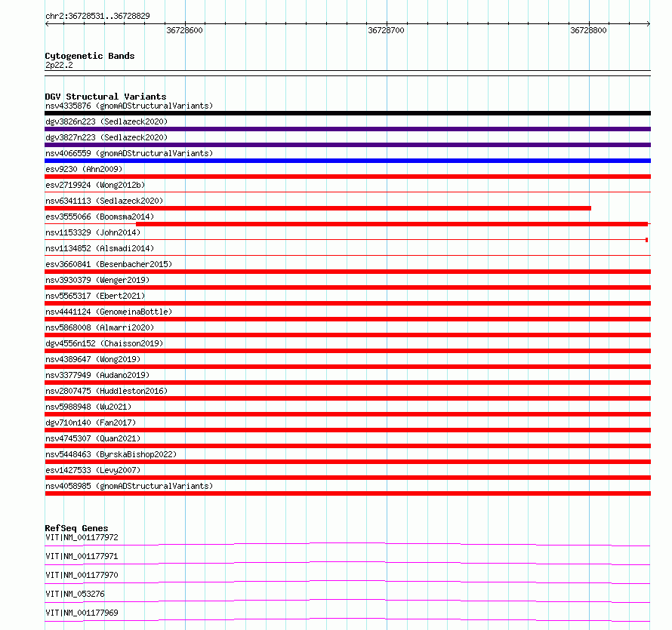Select the blue nsv4066559 variant bar

[347, 161]
